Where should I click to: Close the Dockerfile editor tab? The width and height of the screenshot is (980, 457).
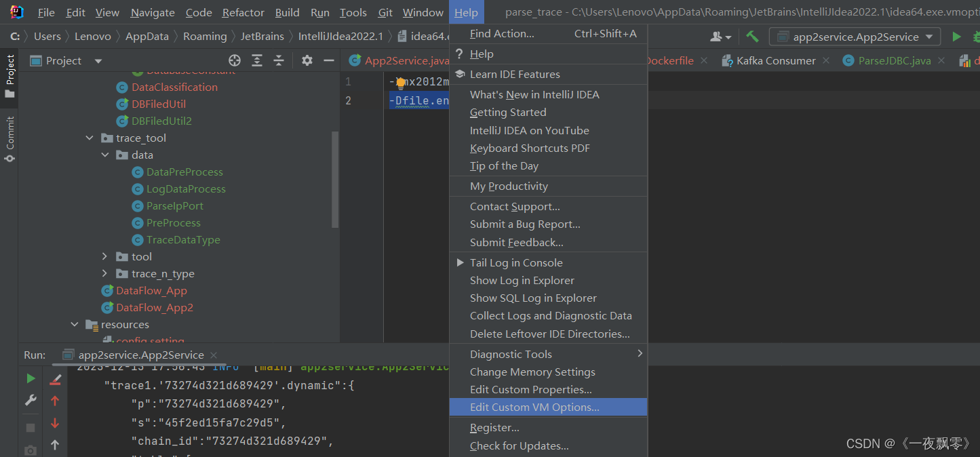704,60
